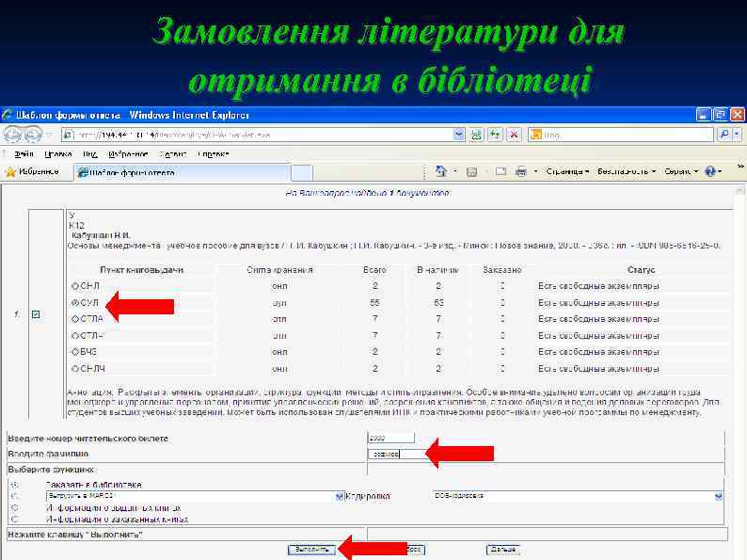Open the Вид menu
The width and height of the screenshot is (747, 560).
(x=89, y=154)
